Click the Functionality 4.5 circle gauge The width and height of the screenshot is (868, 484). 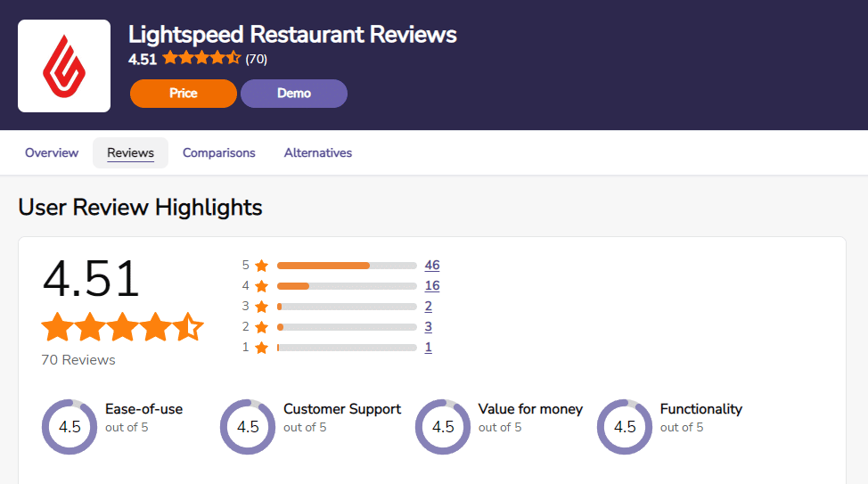click(625, 427)
